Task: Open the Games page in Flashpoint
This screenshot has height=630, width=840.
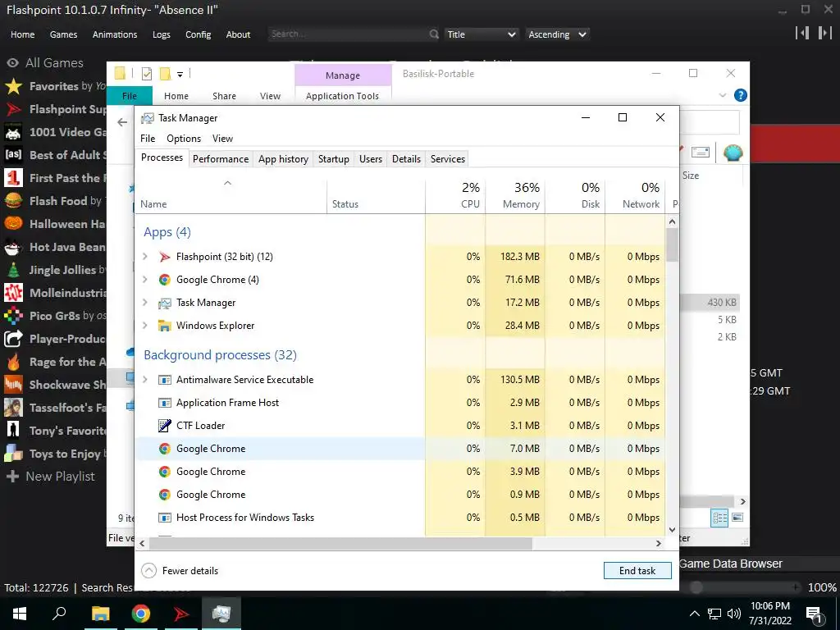Action: pyautogui.click(x=63, y=34)
